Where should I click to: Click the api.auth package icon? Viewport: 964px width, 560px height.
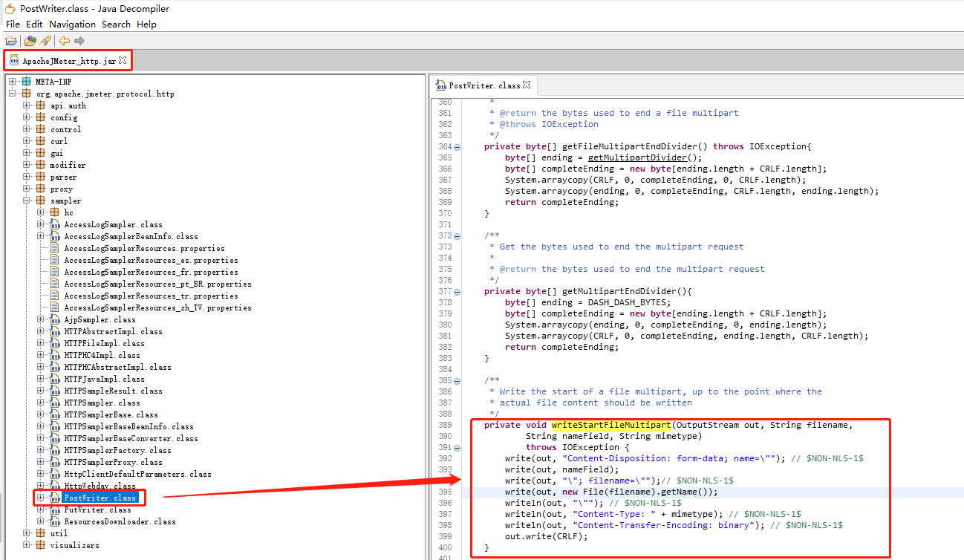[41, 105]
